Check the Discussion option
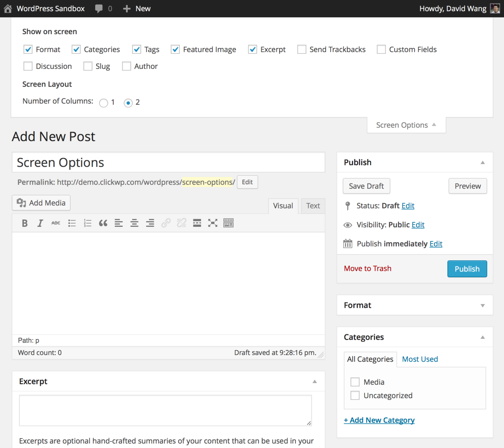 28,66
